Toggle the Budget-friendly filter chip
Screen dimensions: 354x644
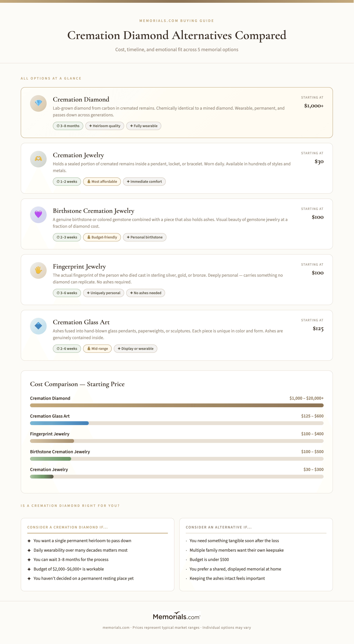coord(102,237)
